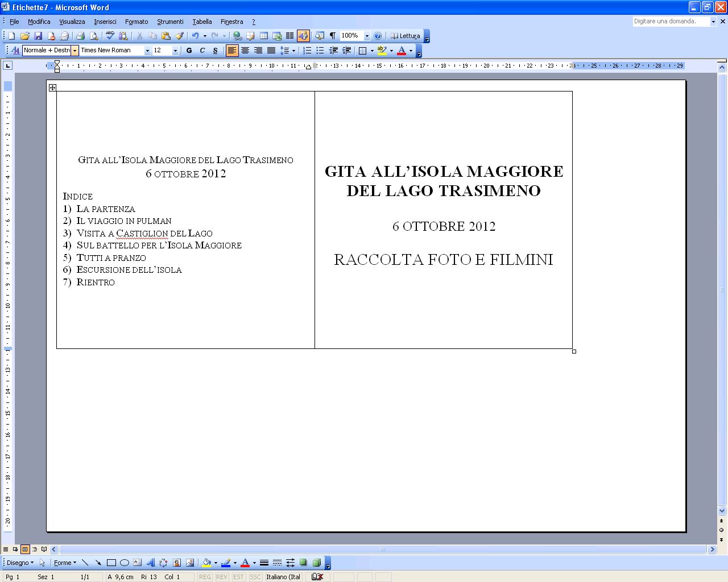Open the Forme shapes dropdown
This screenshot has height=582, width=728.
coord(65,563)
